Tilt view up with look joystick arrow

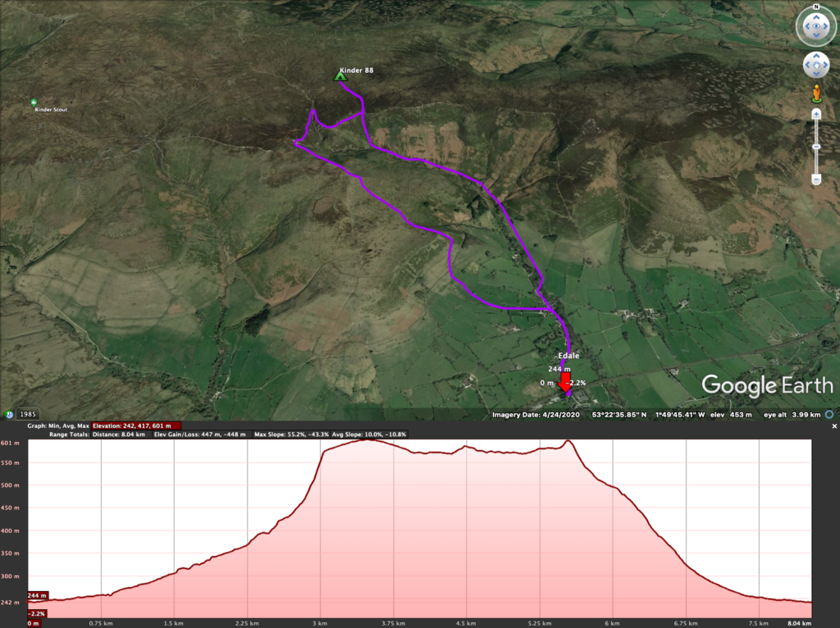[816, 16]
